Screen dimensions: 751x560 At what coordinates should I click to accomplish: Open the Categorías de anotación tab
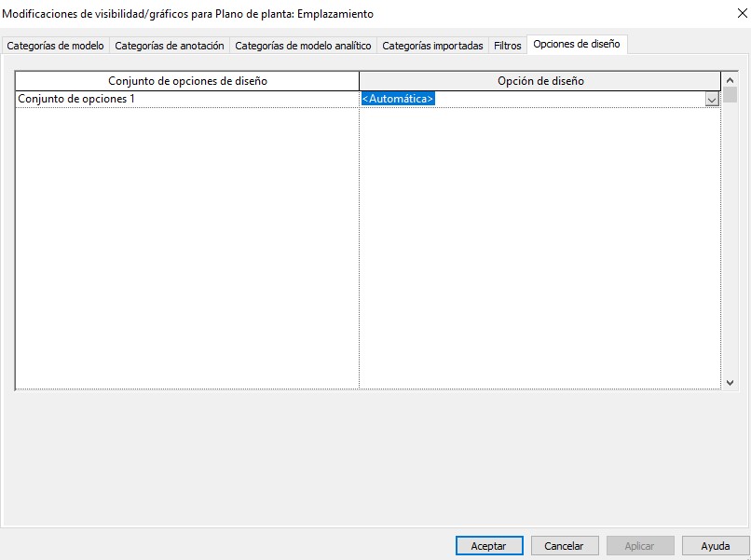click(169, 46)
